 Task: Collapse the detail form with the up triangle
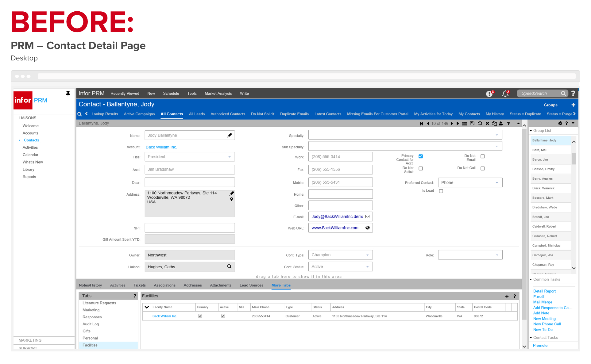pos(518,124)
